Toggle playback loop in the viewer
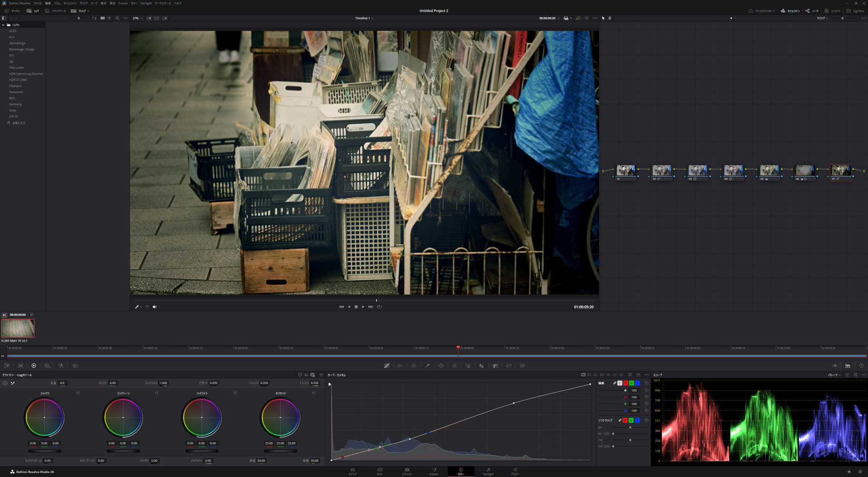 point(379,307)
